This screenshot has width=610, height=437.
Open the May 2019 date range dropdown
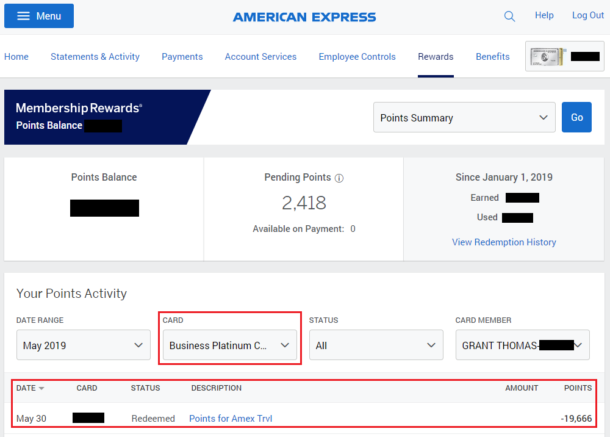point(83,345)
